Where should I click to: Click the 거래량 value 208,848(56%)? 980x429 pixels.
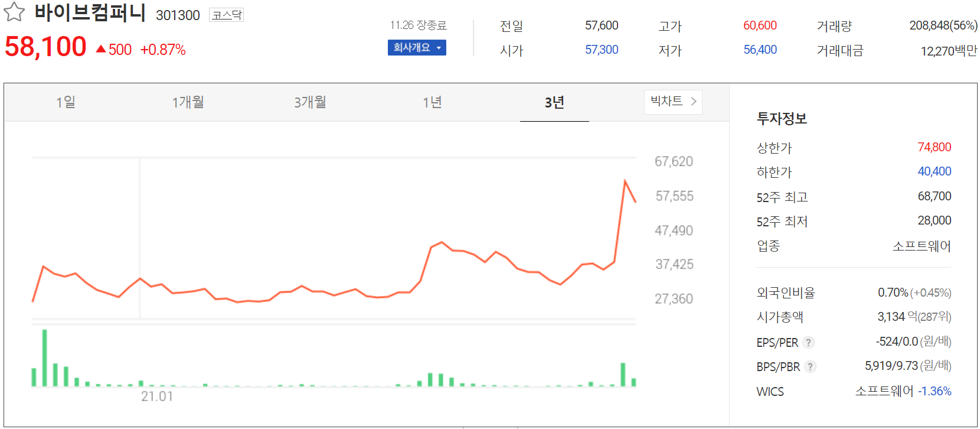(x=943, y=25)
